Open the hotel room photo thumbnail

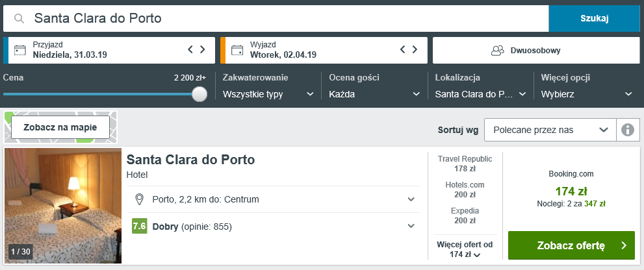(63, 206)
